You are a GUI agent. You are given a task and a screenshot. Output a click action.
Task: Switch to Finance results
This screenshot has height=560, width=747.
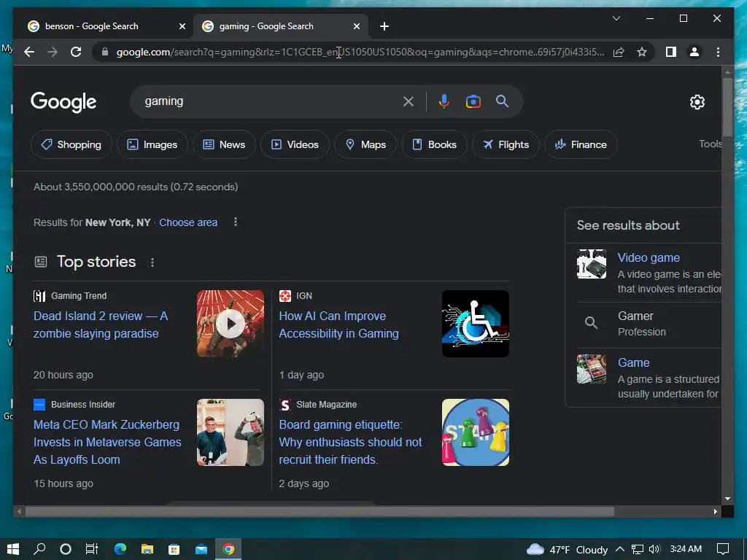click(581, 144)
